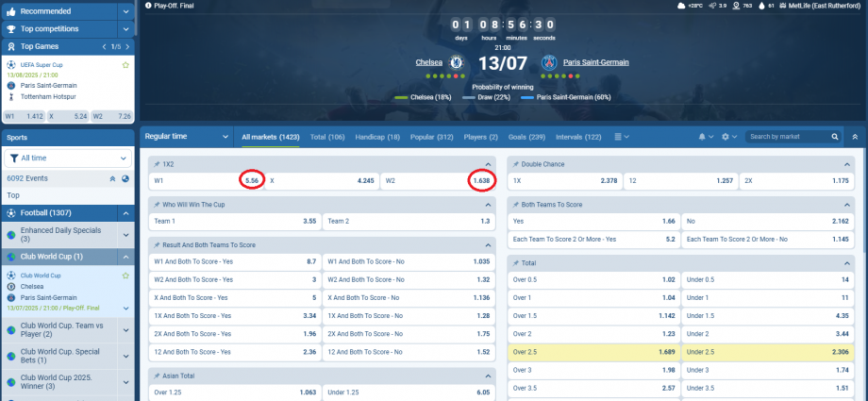Pin the 1X2 market
Viewport: 868px width, 401px height.
[x=157, y=164]
